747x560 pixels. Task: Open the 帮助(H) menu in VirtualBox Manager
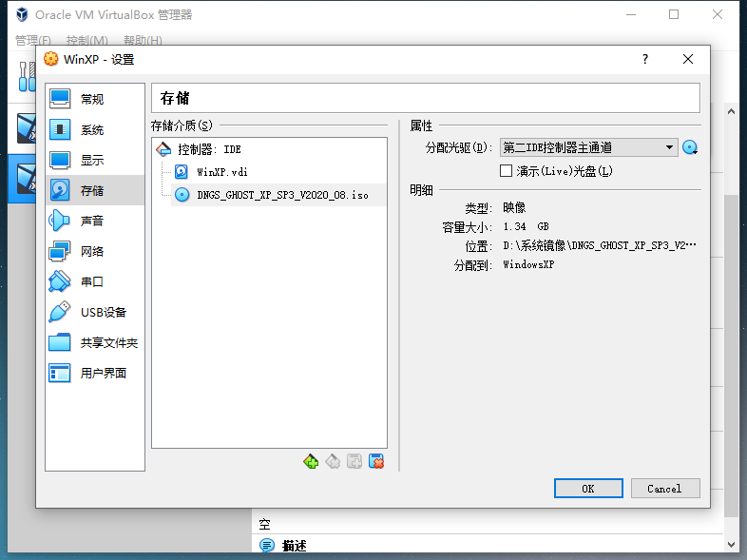tap(143, 41)
